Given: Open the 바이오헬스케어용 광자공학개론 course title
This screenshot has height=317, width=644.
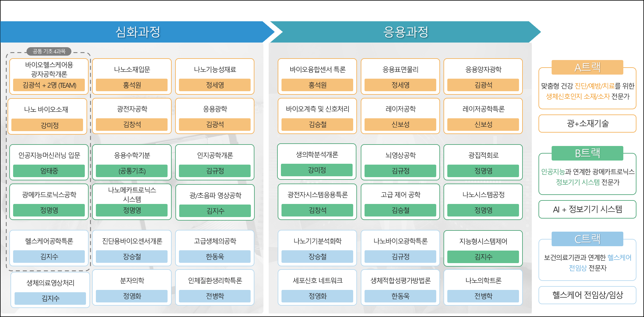Looking at the screenshot, I should (49, 69).
